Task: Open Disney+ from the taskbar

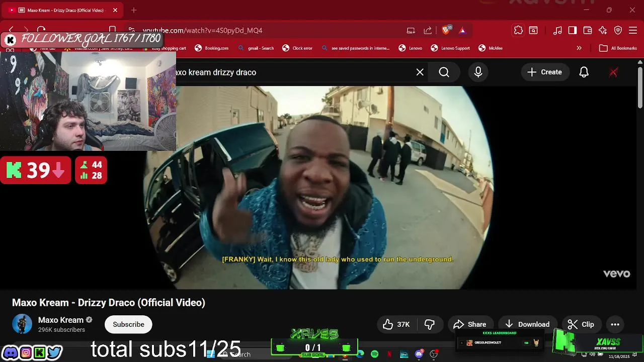Action: tap(404, 354)
